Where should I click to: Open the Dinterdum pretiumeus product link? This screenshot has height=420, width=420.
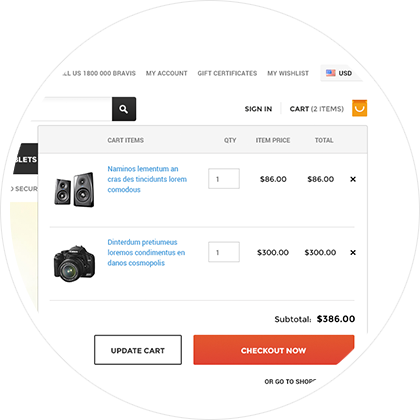146,253
